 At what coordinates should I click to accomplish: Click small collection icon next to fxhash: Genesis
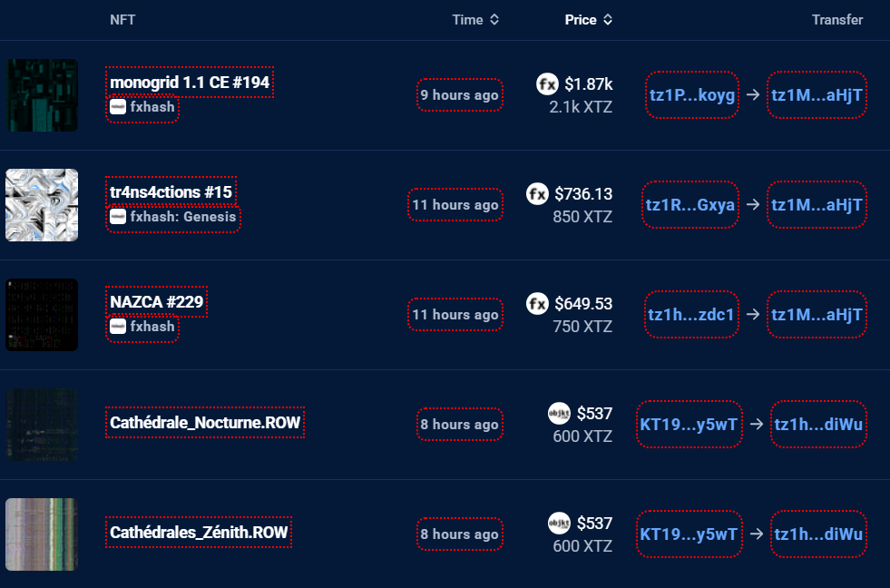pos(117,217)
